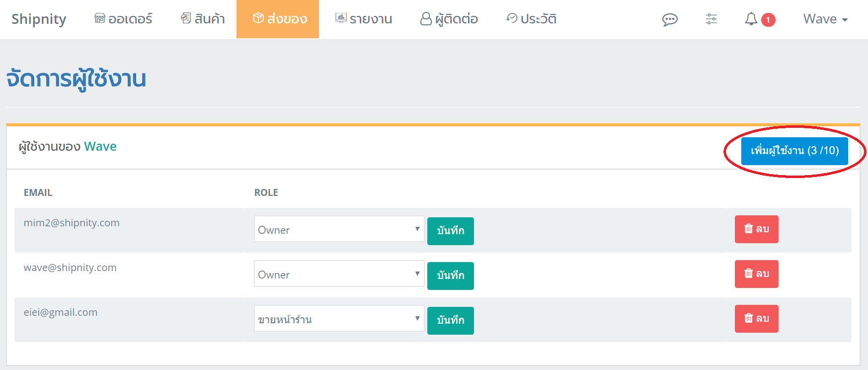Open the ส่งของ shipping tab
The image size is (868, 370).
tap(278, 19)
